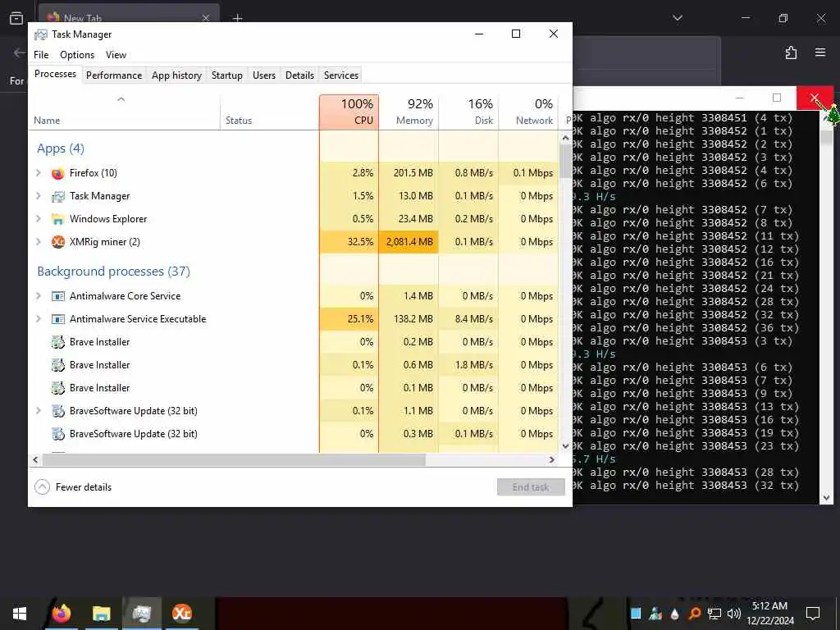Click the orange magnifier tray icon

coord(695,614)
